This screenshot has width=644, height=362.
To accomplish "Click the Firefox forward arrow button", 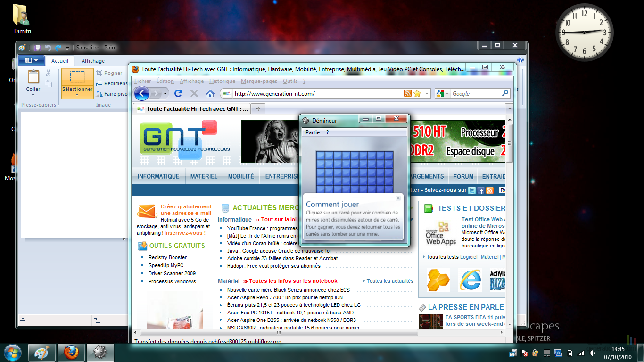I will (x=156, y=93).
